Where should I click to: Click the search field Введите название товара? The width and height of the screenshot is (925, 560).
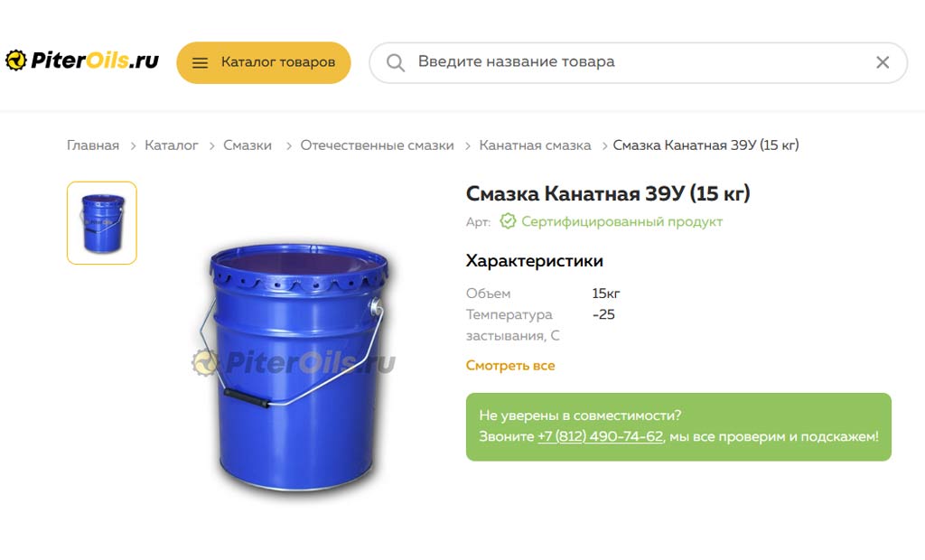tap(639, 62)
